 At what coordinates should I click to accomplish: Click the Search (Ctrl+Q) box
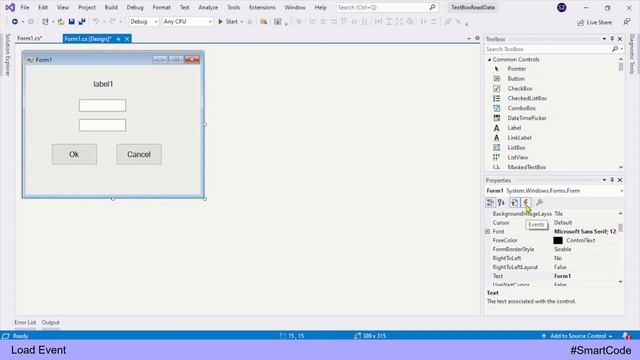point(386,7)
